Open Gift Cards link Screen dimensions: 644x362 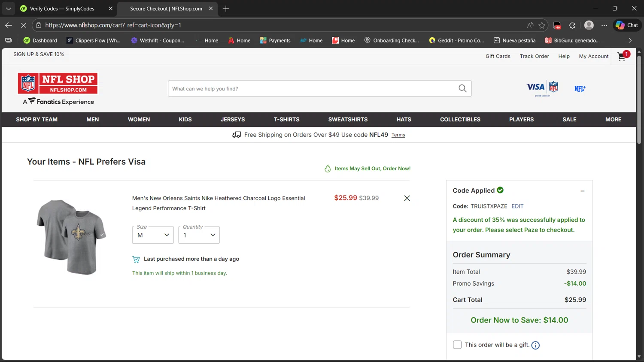[x=498, y=56]
